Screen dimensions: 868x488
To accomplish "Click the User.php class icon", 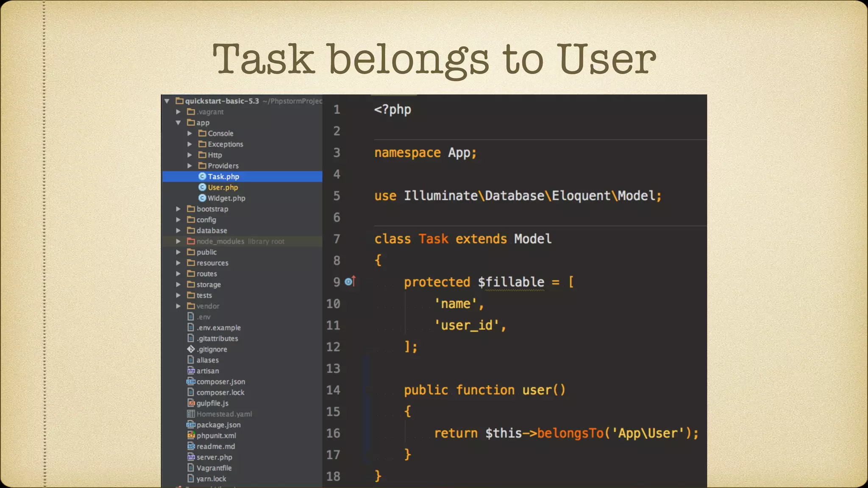I will tap(202, 187).
